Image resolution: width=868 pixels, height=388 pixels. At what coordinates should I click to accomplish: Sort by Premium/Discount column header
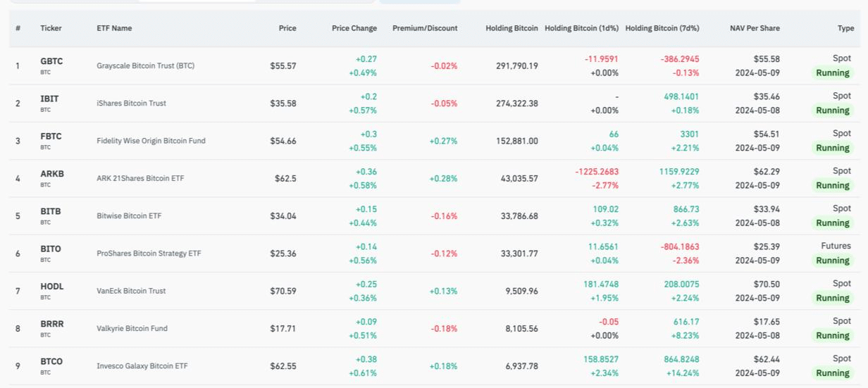pos(425,28)
